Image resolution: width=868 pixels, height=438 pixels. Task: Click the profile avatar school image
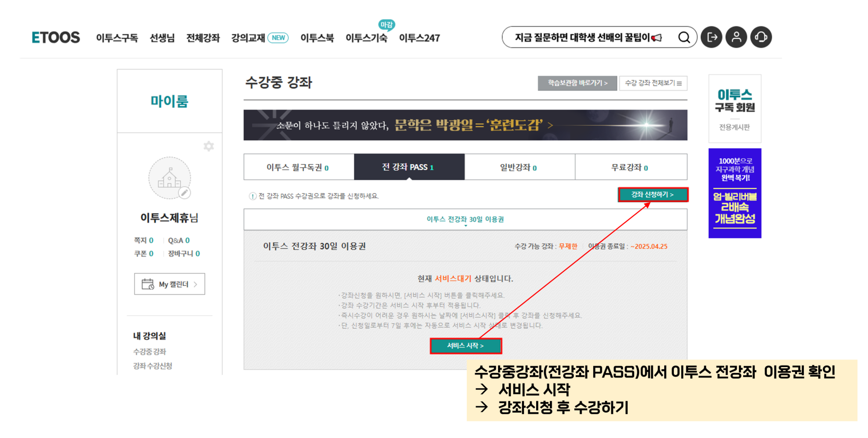tap(169, 178)
